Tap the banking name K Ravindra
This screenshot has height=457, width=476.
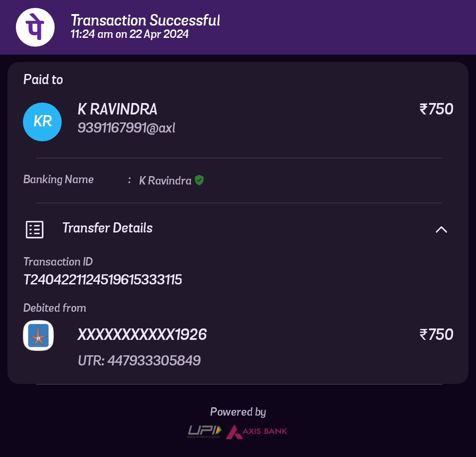[x=165, y=181]
